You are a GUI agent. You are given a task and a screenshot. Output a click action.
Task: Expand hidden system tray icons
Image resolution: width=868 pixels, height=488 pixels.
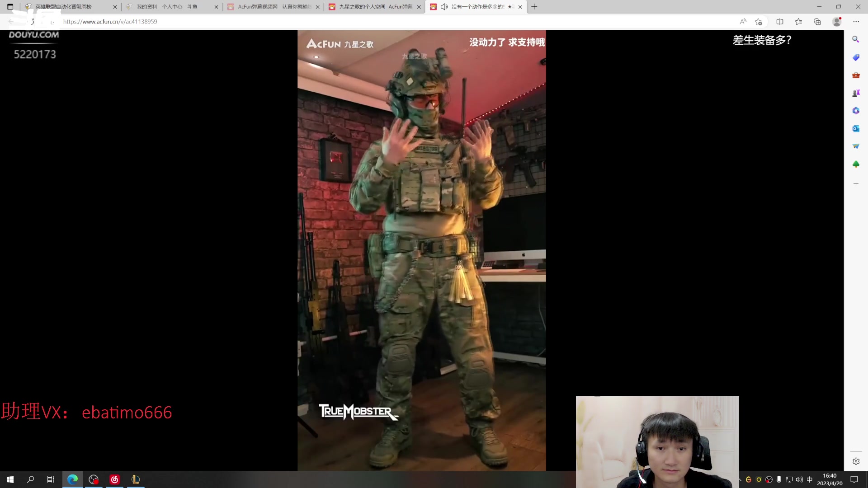pos(740,479)
